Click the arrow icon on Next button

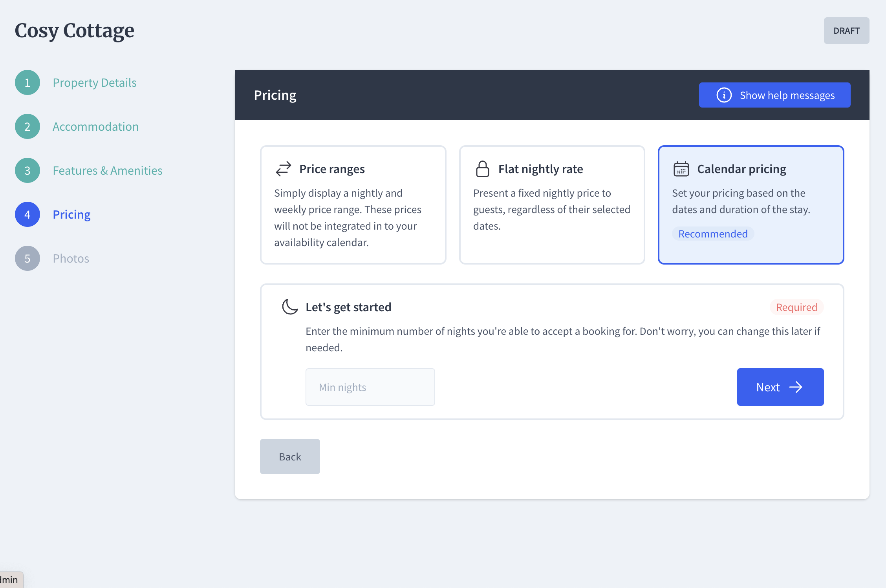(796, 387)
